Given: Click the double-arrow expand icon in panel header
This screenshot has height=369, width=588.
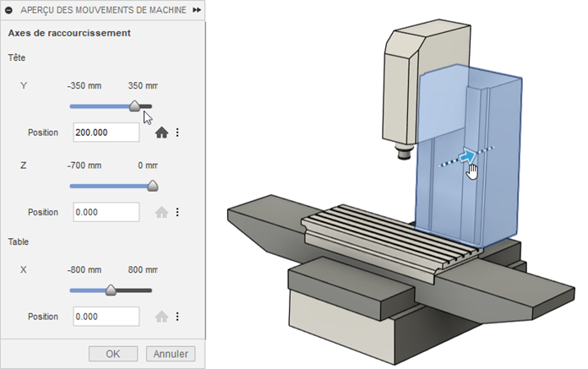Looking at the screenshot, I should (x=197, y=10).
